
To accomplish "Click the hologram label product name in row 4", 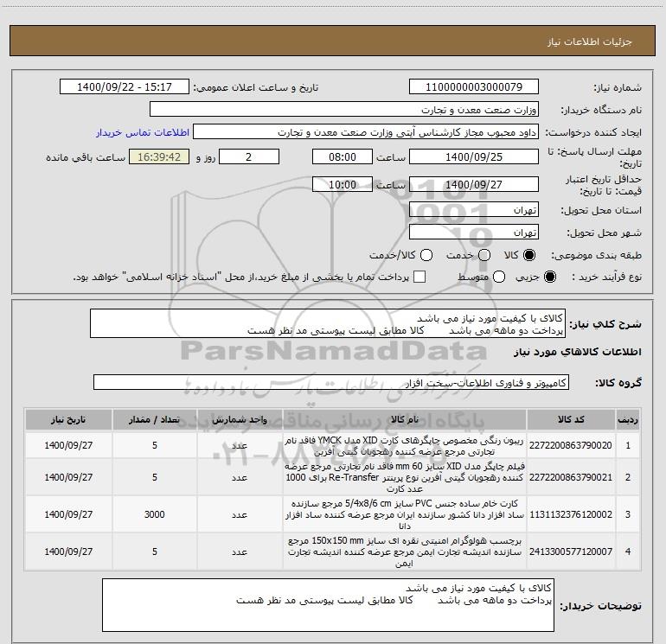I will (405, 552).
